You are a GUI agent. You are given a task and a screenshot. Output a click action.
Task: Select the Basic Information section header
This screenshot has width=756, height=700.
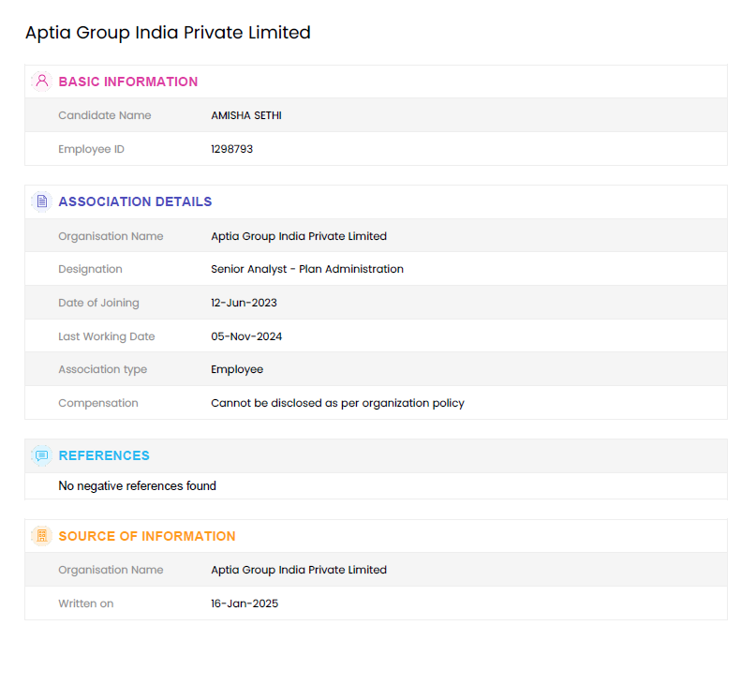click(x=128, y=82)
